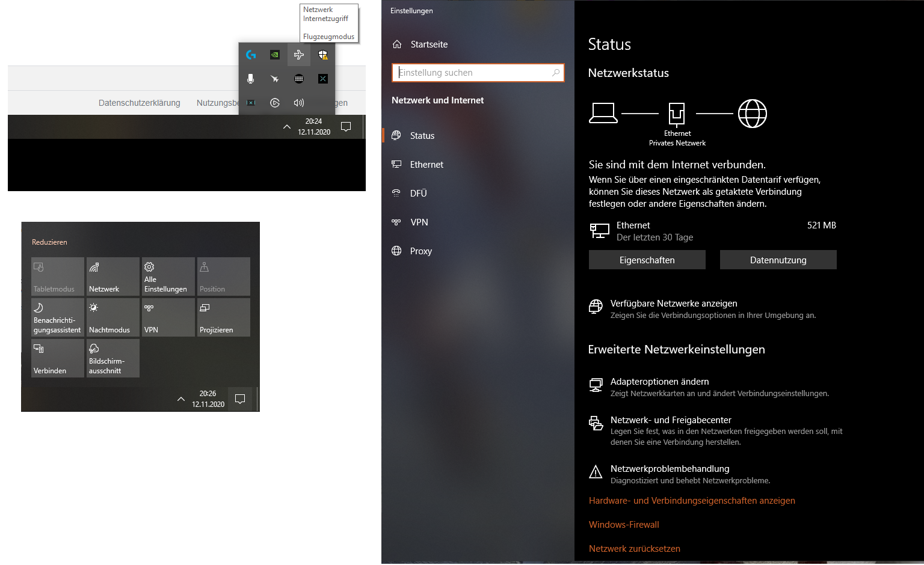This screenshot has width=924, height=565.
Task: Open Verfügbare Netzwerke anzeigen
Action: point(674,304)
